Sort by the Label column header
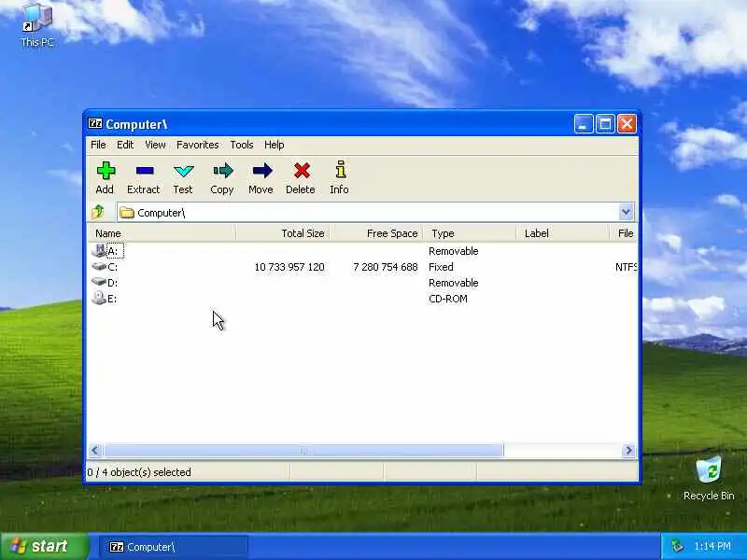The image size is (747, 560). tap(563, 233)
